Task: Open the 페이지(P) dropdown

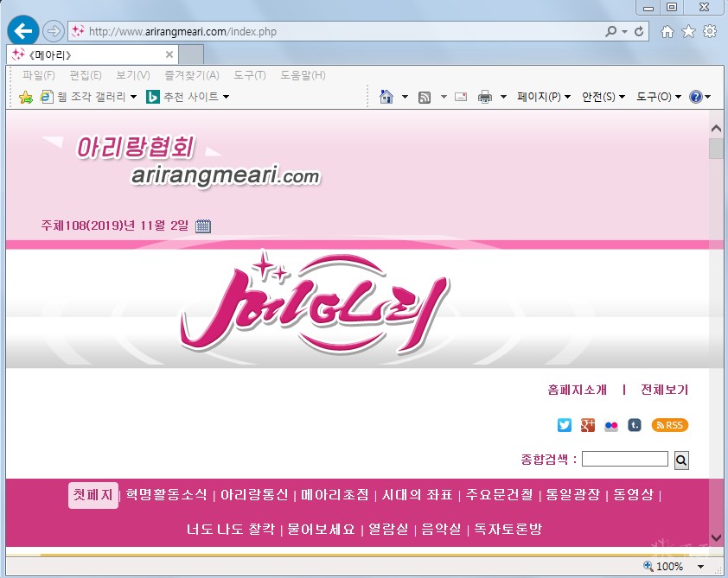Action: click(x=543, y=97)
